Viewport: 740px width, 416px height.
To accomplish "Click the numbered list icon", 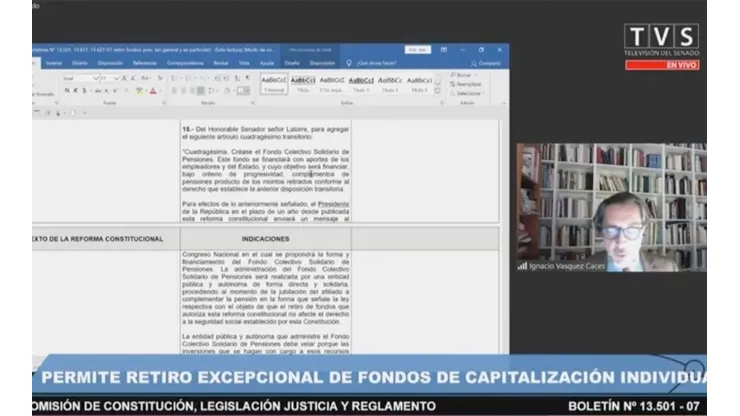I will click(189, 78).
